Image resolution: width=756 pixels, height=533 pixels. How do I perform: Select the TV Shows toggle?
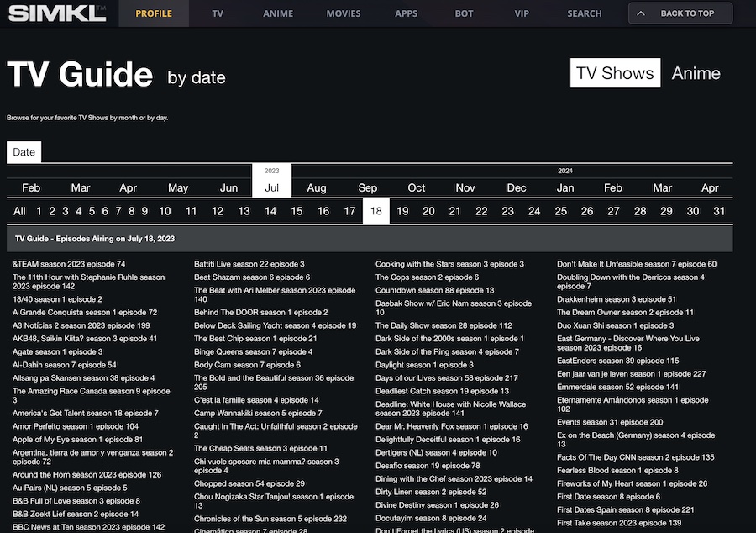pos(615,73)
